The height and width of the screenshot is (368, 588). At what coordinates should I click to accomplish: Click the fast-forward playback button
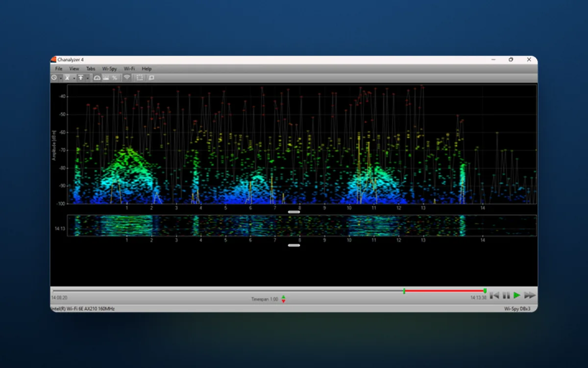(530, 295)
